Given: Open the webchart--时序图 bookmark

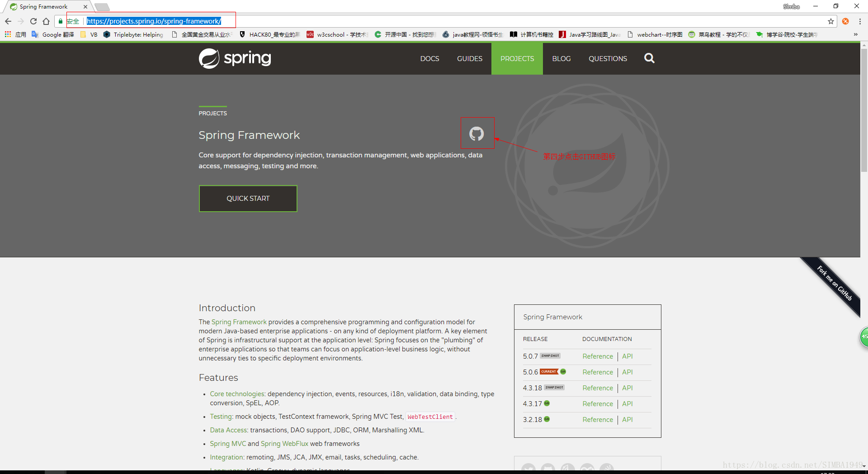Looking at the screenshot, I should coord(655,34).
